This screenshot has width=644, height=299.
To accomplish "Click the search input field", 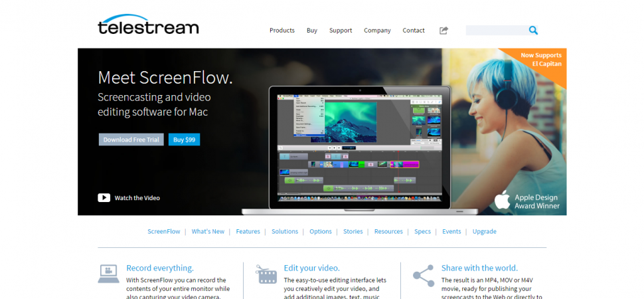I will click(x=497, y=30).
